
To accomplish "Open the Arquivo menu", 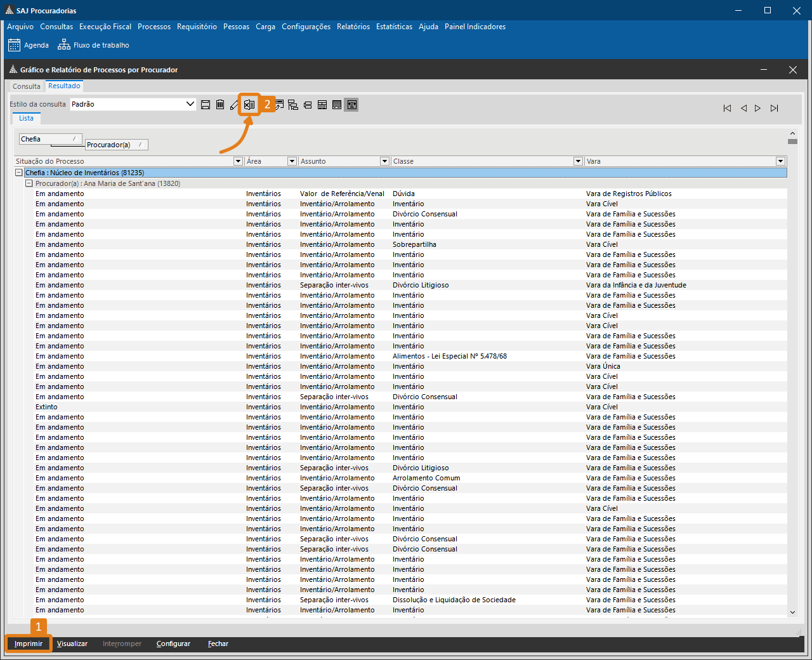I will (20, 27).
